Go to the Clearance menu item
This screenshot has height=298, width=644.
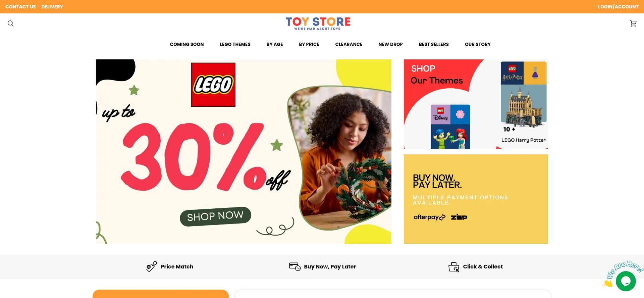(349, 44)
